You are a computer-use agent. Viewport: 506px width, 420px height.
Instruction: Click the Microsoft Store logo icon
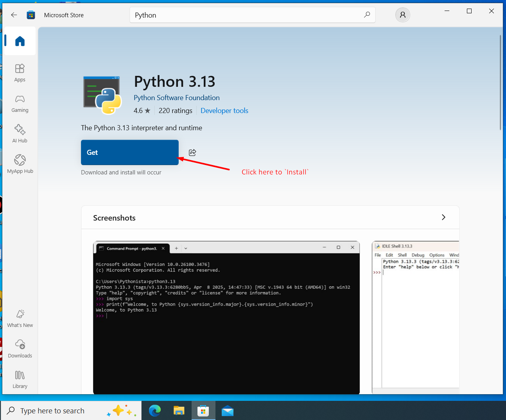click(31, 15)
